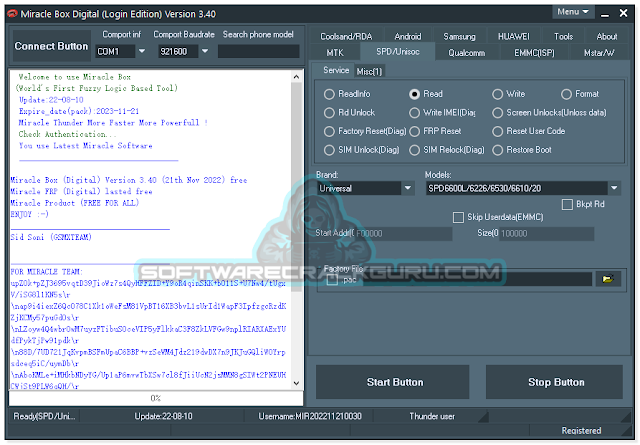Select the Factory Reset(Diag) radio button
The height and width of the screenshot is (445, 640).
coord(329,131)
